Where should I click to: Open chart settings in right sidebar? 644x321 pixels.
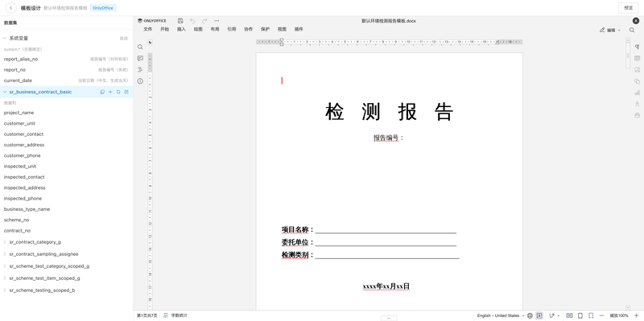[637, 93]
